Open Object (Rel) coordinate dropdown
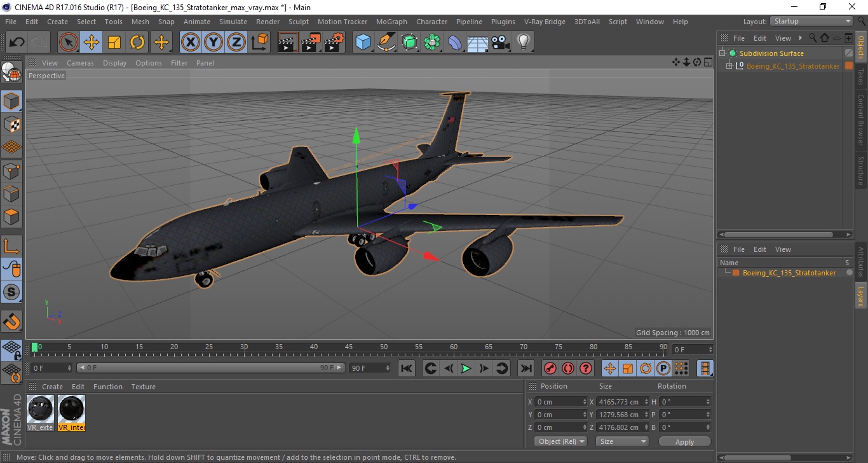This screenshot has width=868, height=463. coord(560,441)
